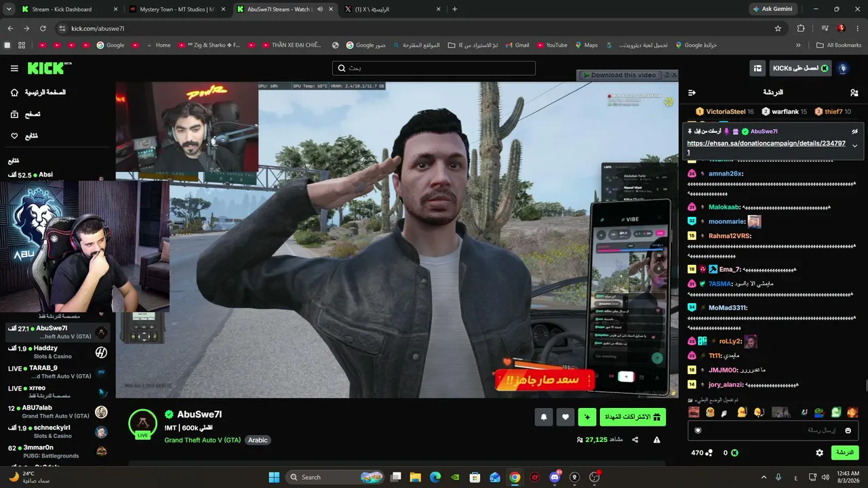This screenshot has width=868, height=488.
Task: Collapse the chat panel arrow icon
Action: pyautogui.click(x=692, y=92)
